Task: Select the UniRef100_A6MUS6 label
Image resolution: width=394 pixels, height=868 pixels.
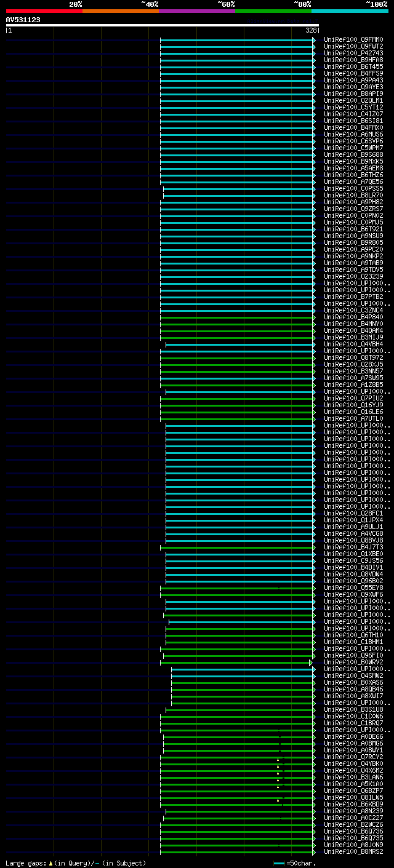Action: 353,135
